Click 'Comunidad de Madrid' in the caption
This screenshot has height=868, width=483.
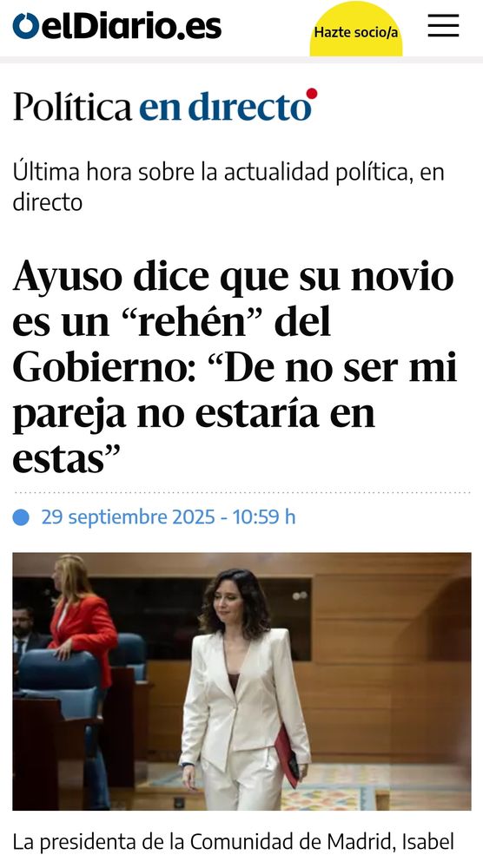click(293, 843)
